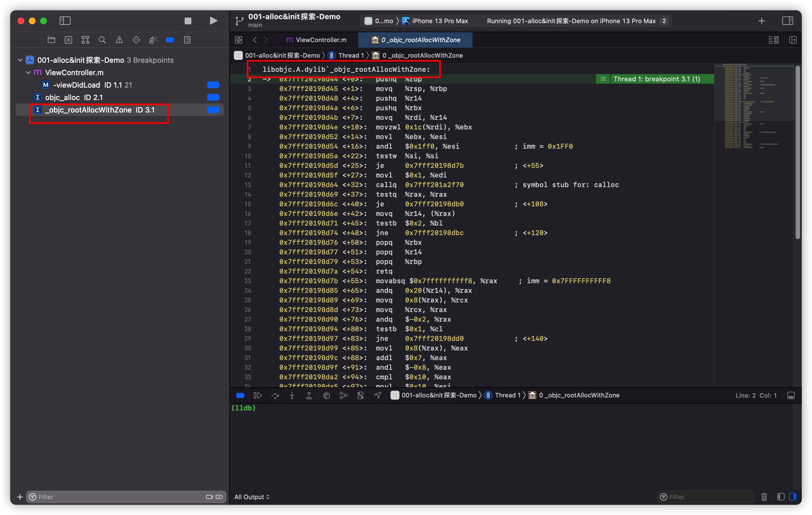812x515 pixels.
Task: Click the Stop button in toolbar
Action: 188,21
